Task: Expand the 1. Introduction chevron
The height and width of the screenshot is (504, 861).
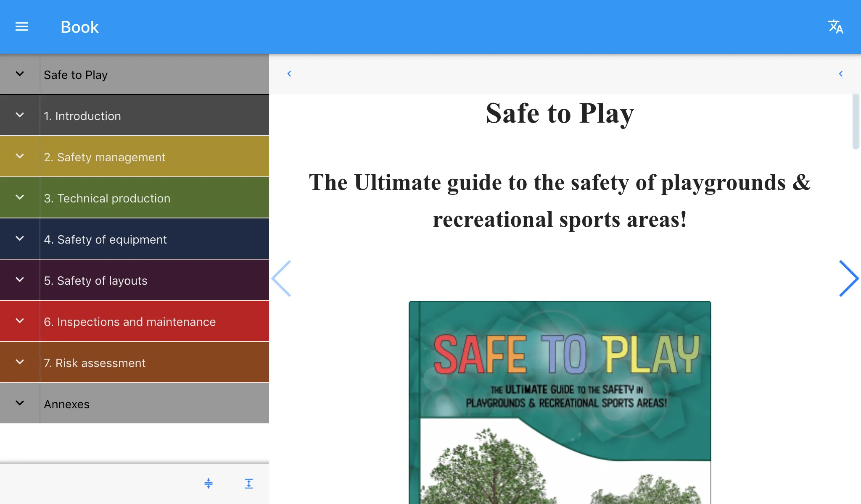Action: click(20, 115)
